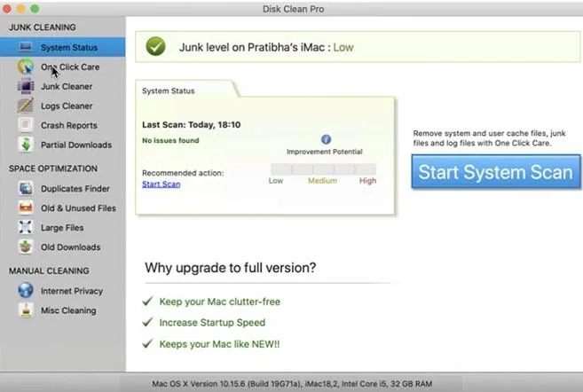This screenshot has height=392, width=583.
Task: Click 'Why upgrade to full version?' heading
Action: click(231, 268)
